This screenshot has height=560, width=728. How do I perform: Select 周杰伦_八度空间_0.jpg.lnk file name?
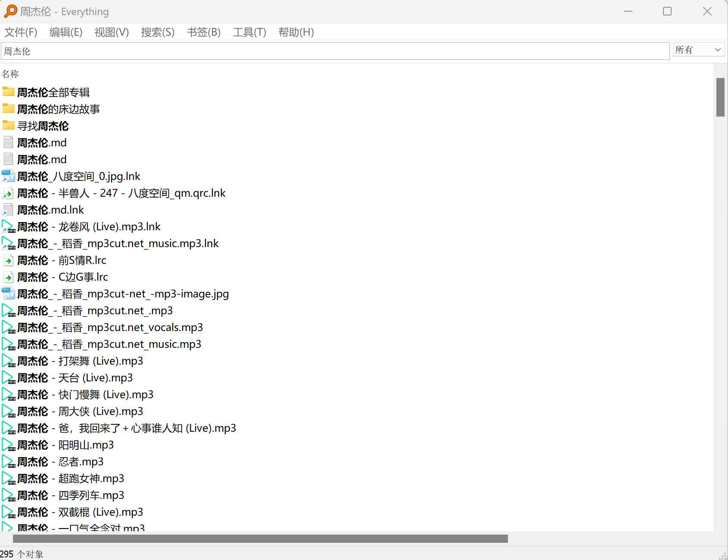click(x=79, y=176)
